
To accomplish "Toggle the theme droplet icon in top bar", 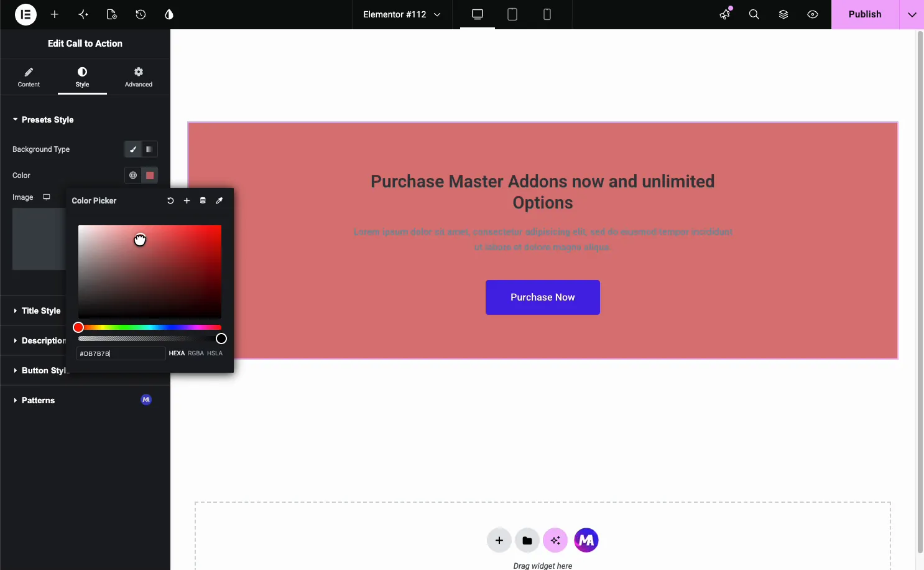I will (169, 14).
